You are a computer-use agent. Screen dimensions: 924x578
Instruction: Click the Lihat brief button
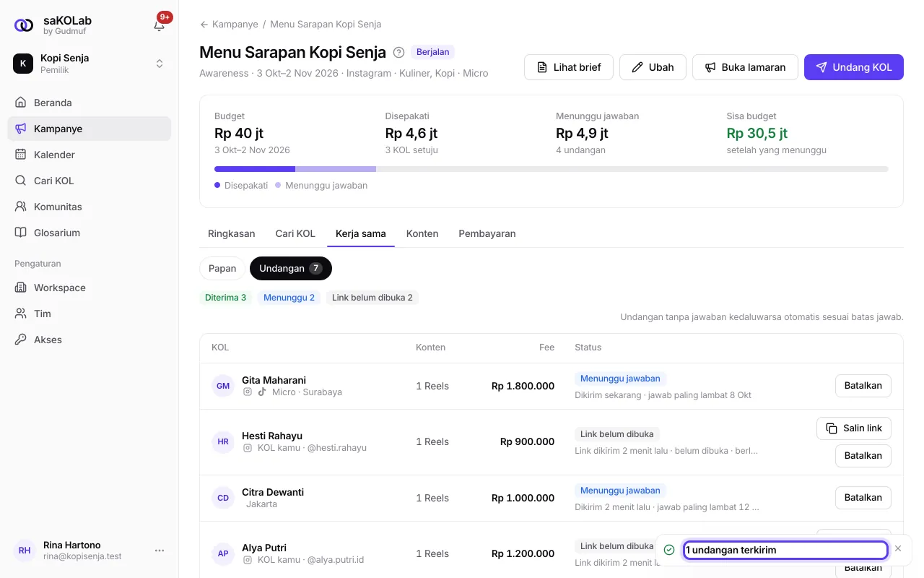coord(569,67)
